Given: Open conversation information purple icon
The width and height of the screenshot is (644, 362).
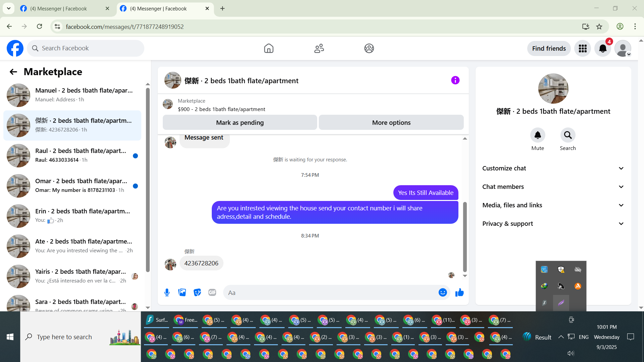Looking at the screenshot, I should coord(455,80).
